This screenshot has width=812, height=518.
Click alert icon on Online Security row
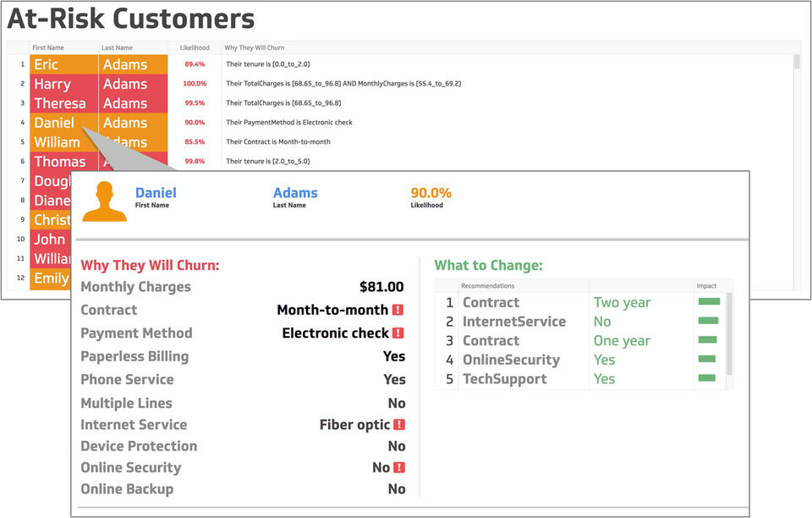coord(399,467)
